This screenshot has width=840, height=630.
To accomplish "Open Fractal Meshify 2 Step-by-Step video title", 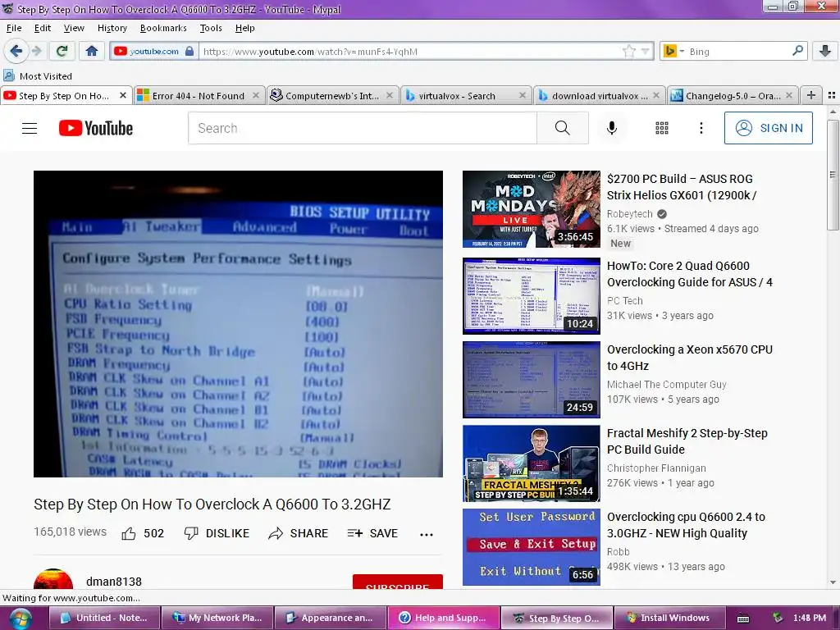I will pos(687,441).
